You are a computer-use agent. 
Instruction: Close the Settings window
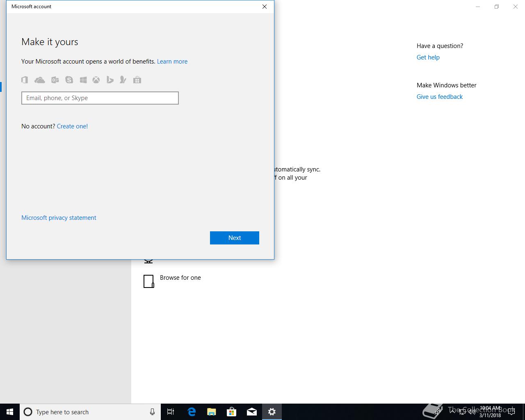(516, 7)
